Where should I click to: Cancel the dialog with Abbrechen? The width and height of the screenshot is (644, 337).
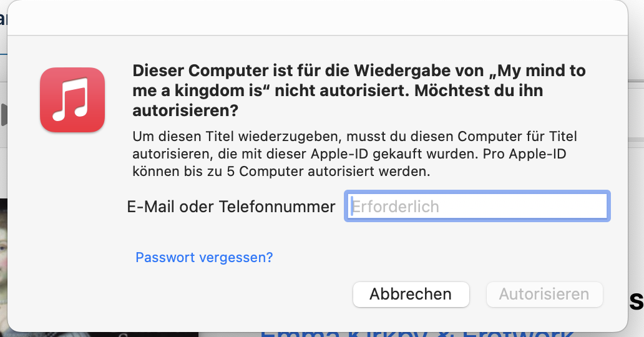pyautogui.click(x=411, y=295)
